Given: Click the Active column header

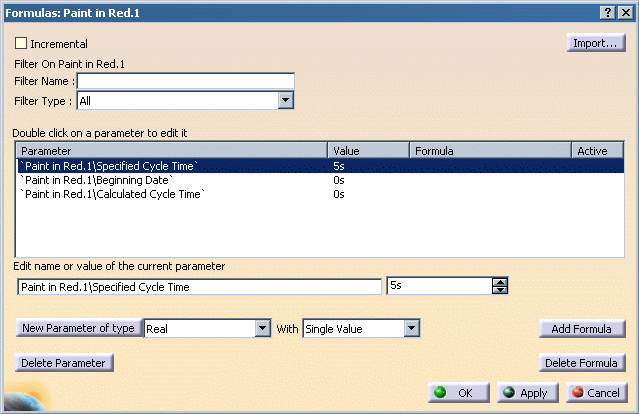Looking at the screenshot, I should [x=597, y=151].
